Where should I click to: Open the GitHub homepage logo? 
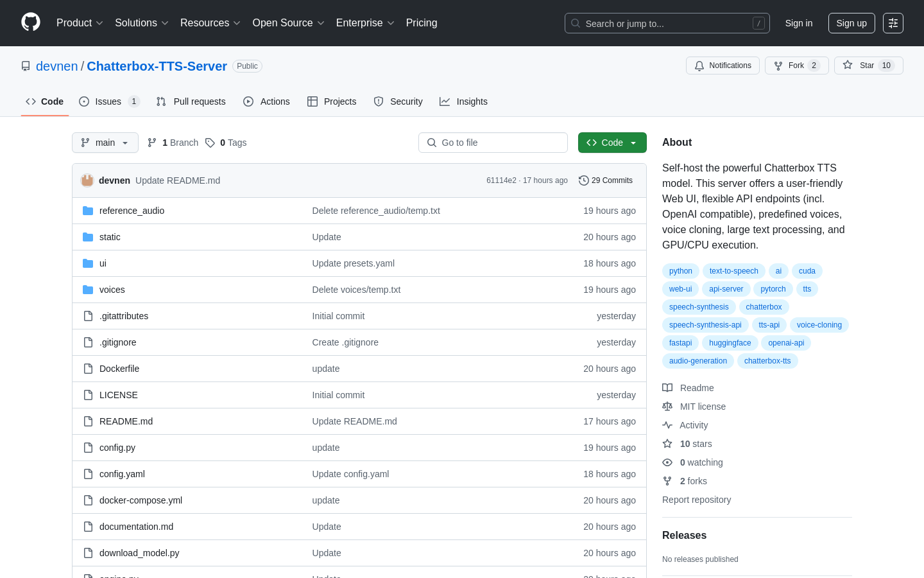click(x=31, y=22)
